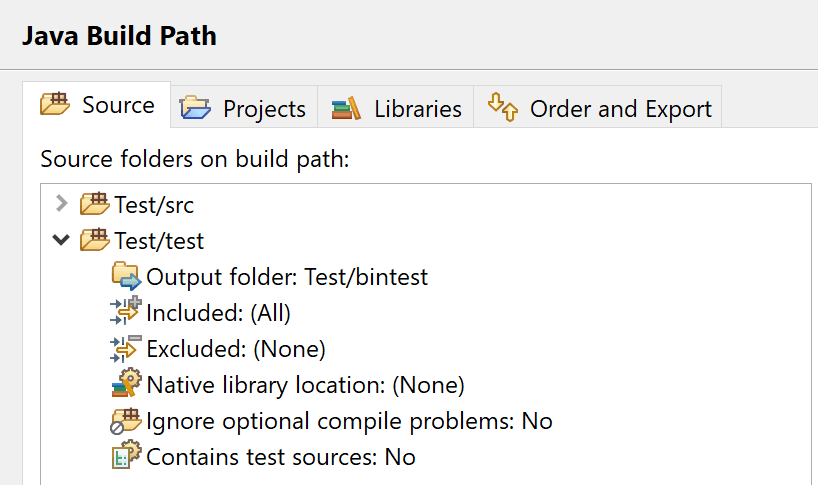The image size is (818, 485).
Task: Click the Native library location icon
Action: coord(126,383)
